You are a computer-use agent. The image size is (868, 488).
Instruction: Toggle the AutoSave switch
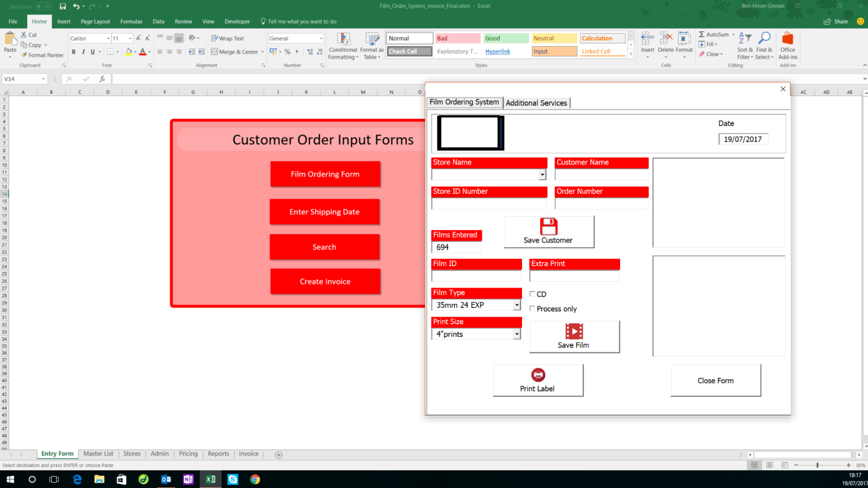point(44,6)
